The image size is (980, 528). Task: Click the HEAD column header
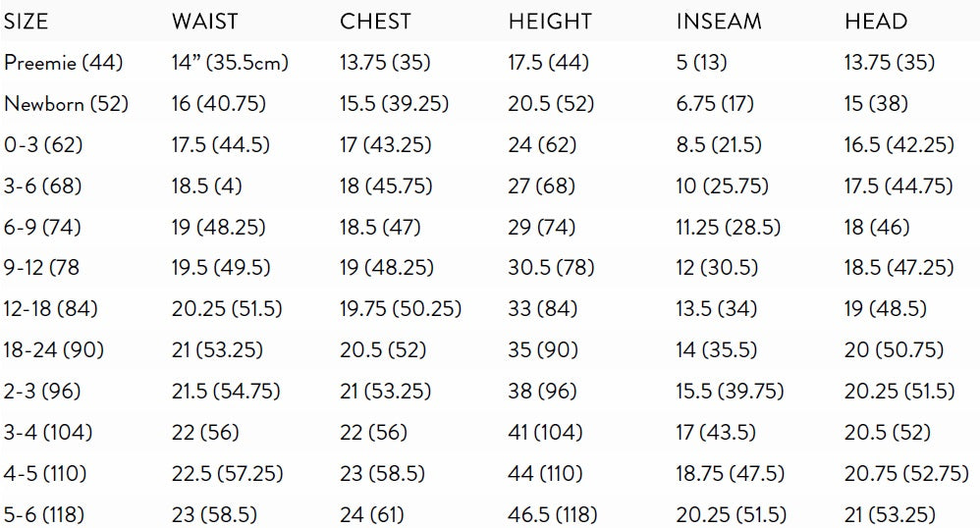(x=876, y=22)
